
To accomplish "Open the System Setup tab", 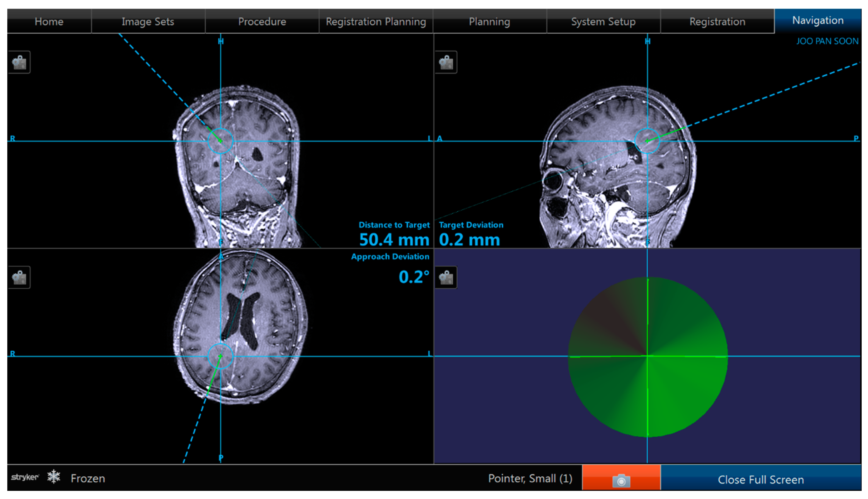I will coord(603,22).
